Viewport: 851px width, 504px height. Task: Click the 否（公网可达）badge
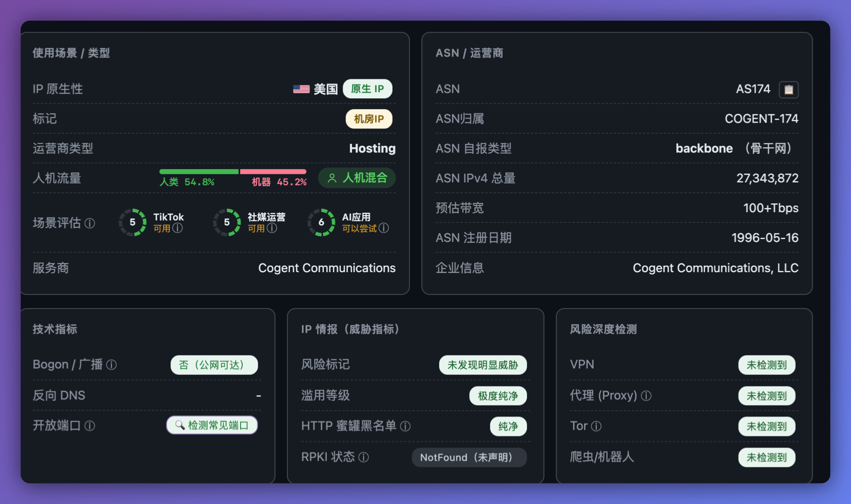[x=214, y=365]
